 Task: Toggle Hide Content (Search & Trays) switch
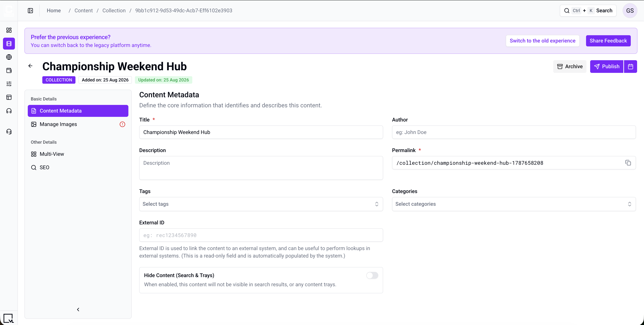click(x=372, y=275)
